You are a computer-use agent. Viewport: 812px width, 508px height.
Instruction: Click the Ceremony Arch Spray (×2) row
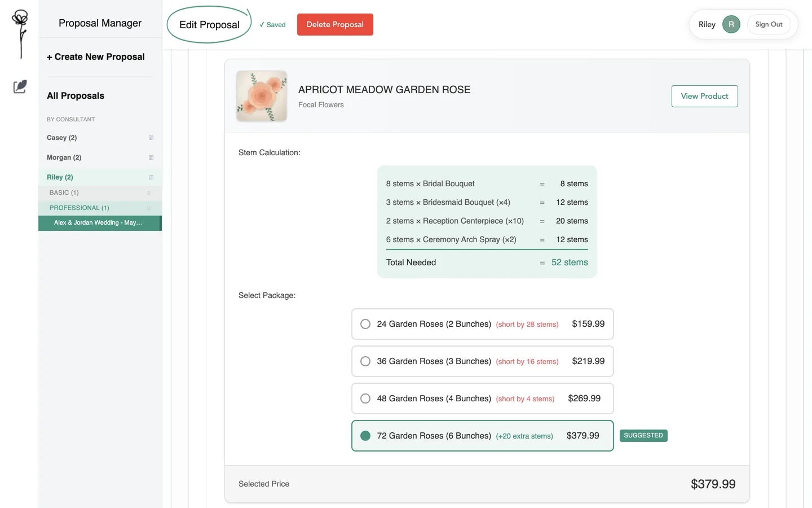487,240
